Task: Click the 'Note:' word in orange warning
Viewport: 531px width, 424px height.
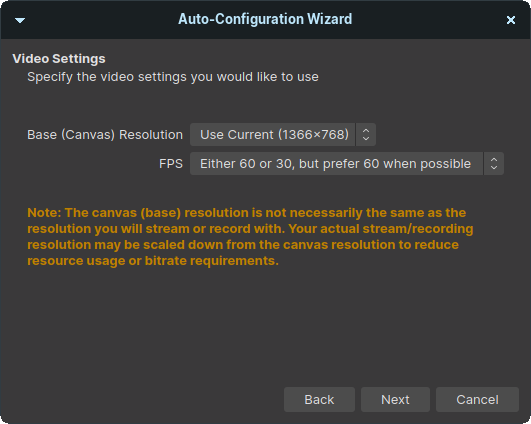Action: click(x=44, y=213)
